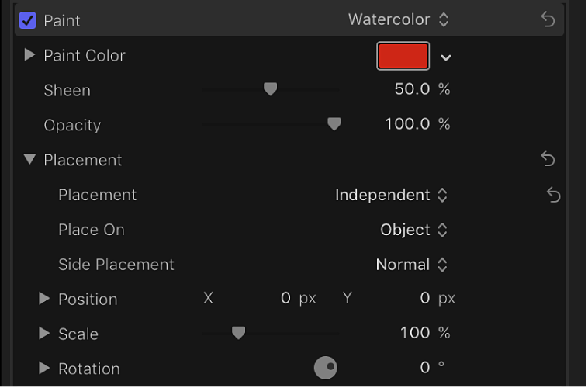This screenshot has width=588, height=388.
Task: Collapse the Placement group triangle
Action: point(30,159)
